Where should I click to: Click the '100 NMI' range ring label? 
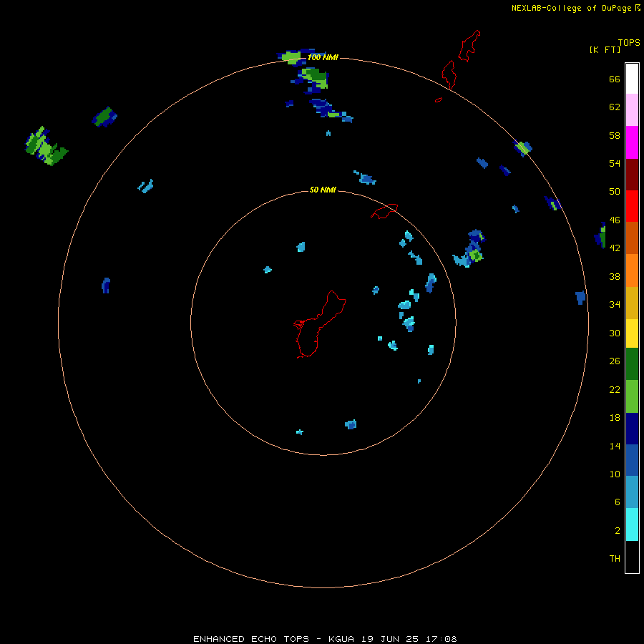(x=323, y=57)
